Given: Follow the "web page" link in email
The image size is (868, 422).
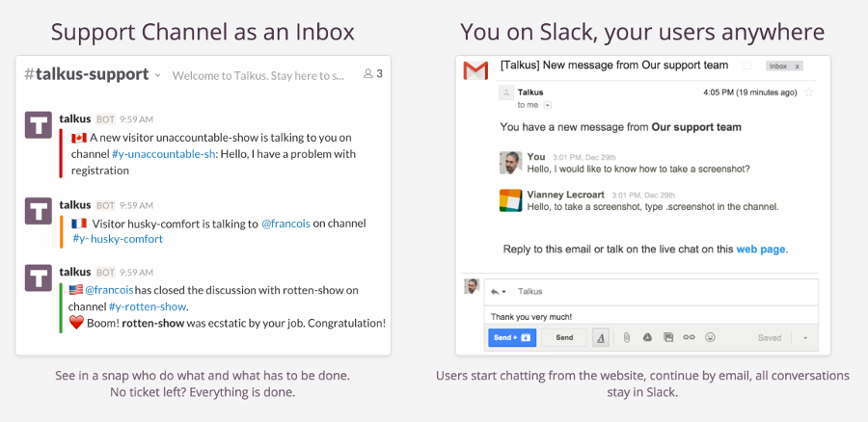Looking at the screenshot, I should click(x=761, y=249).
